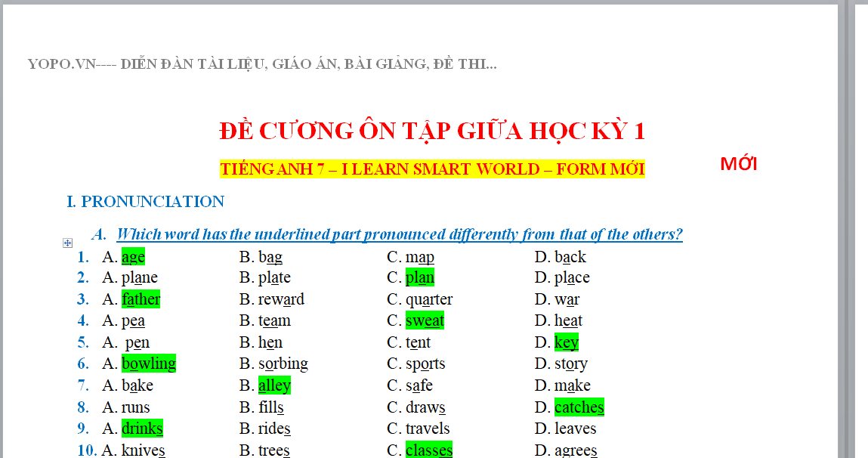
Task: Click the highlighted word 'drinks'
Action: pyautogui.click(x=143, y=429)
